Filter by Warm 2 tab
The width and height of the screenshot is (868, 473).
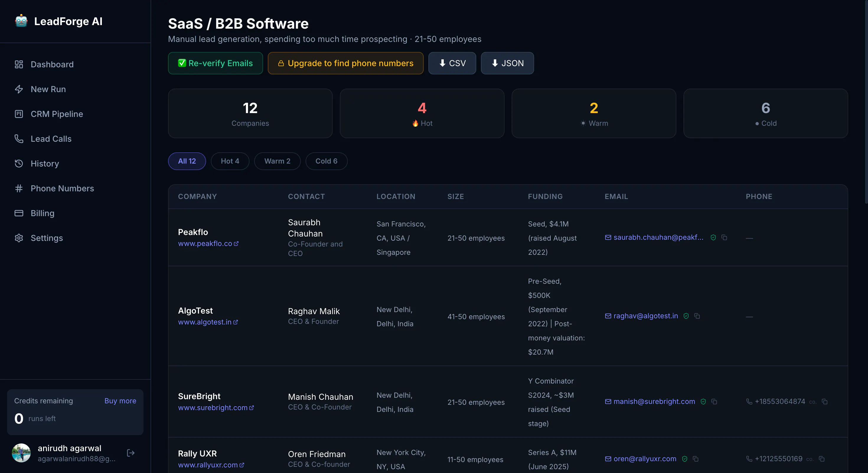(x=277, y=161)
